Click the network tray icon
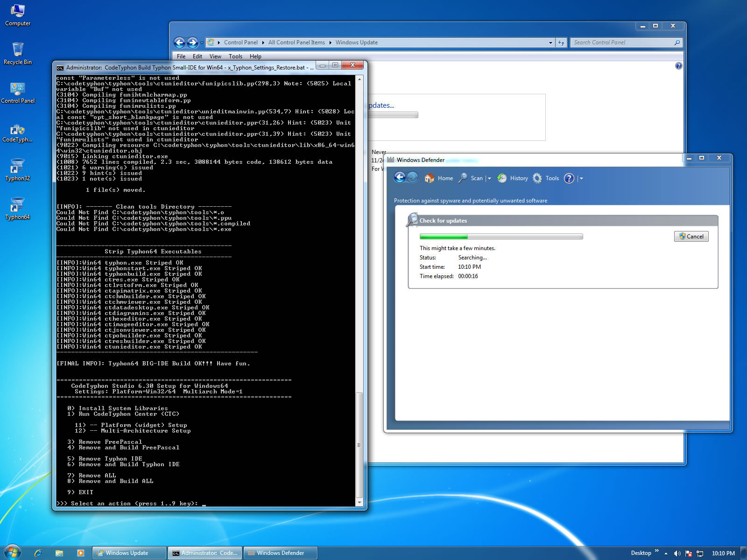 click(700, 553)
